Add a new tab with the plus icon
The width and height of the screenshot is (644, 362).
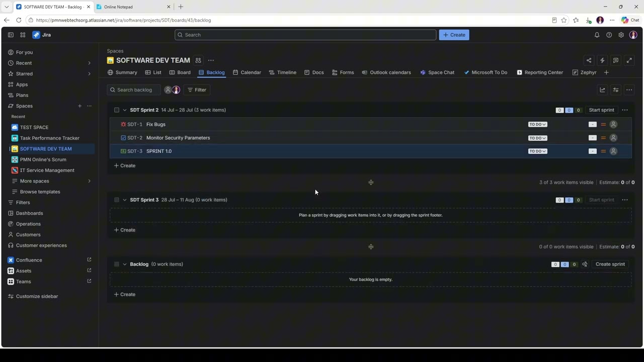click(606, 72)
